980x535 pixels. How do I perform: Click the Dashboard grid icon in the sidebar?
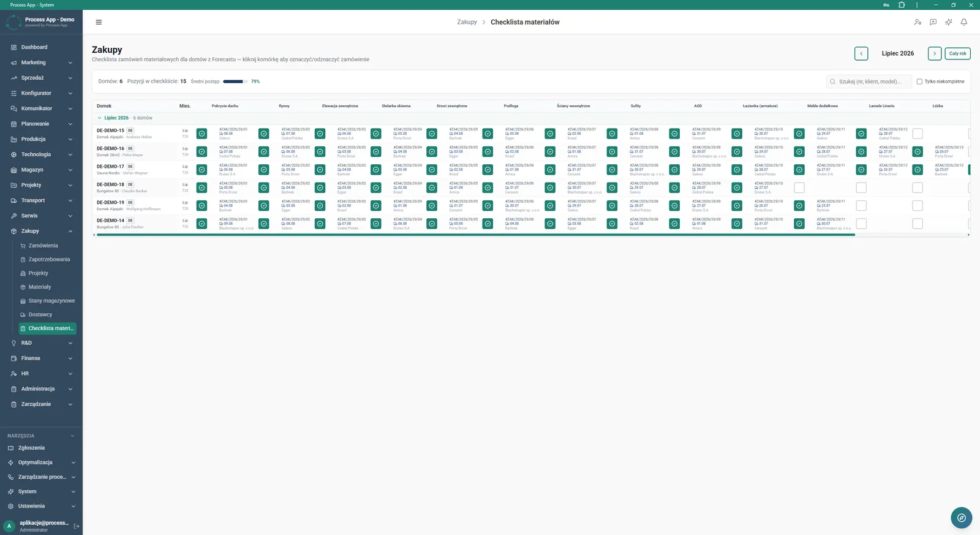pyautogui.click(x=13, y=47)
